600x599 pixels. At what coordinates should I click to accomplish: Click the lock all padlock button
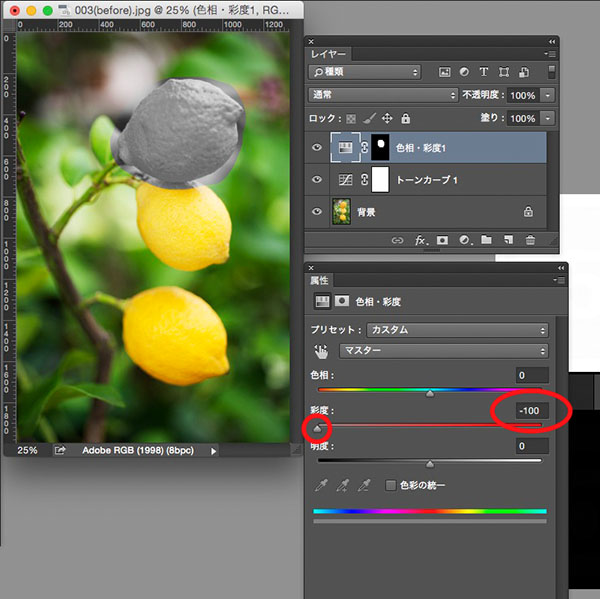coord(405,118)
